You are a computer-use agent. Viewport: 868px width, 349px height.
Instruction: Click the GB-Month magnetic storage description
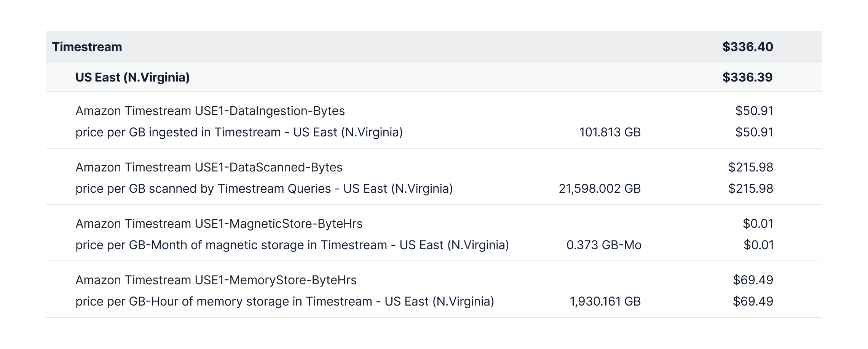tap(292, 245)
